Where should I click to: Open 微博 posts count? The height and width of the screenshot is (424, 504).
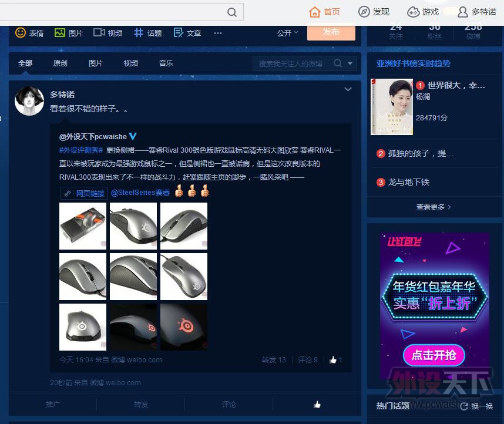click(473, 32)
